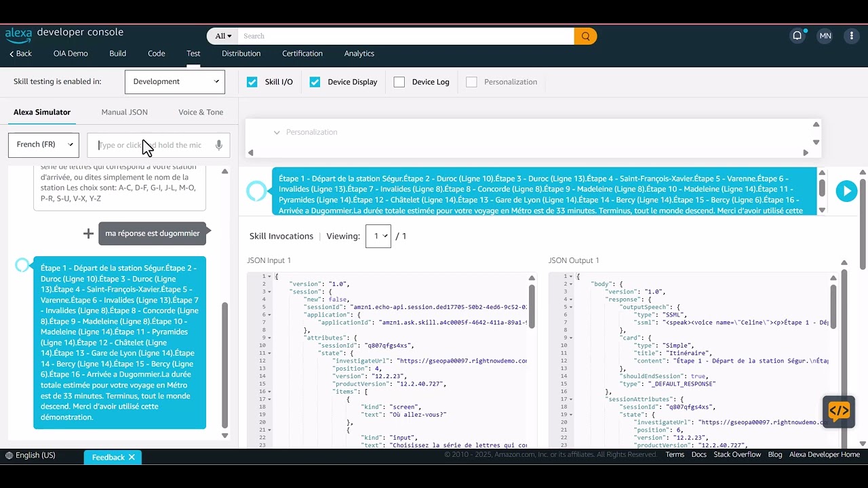
Task: Switch to the Voice & Tone tab
Action: (201, 113)
